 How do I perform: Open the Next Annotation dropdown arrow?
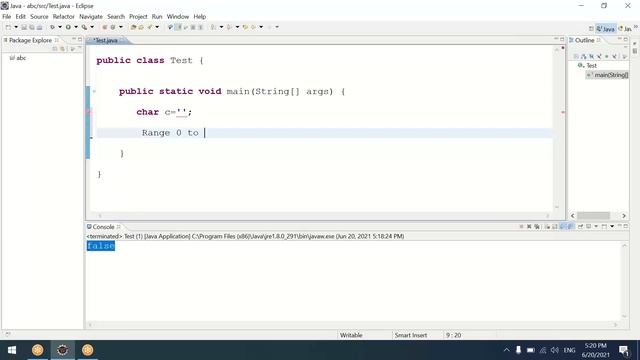pyautogui.click(x=221, y=27)
